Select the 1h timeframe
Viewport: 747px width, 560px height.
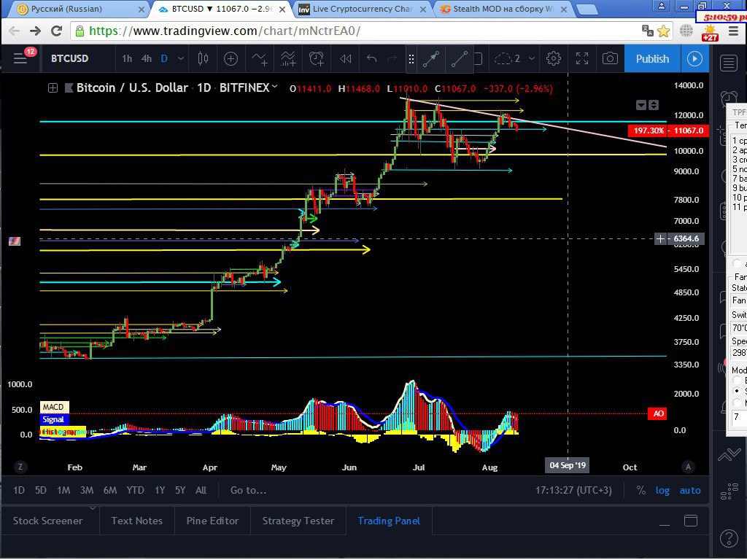pyautogui.click(x=127, y=58)
